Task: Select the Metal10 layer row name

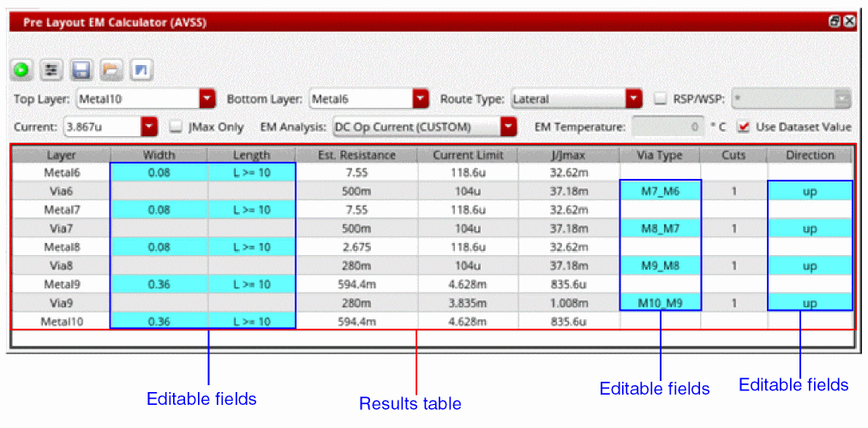Action: [62, 321]
